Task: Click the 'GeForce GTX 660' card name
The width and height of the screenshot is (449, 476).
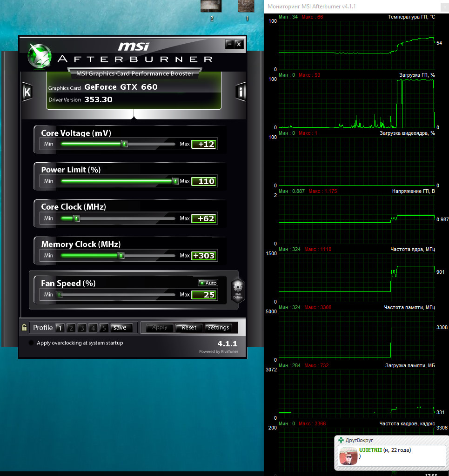Action: (x=121, y=87)
